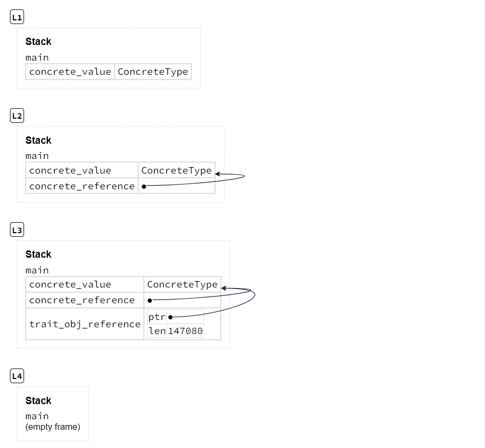Click the (empty frame) text in L4

click(x=53, y=427)
